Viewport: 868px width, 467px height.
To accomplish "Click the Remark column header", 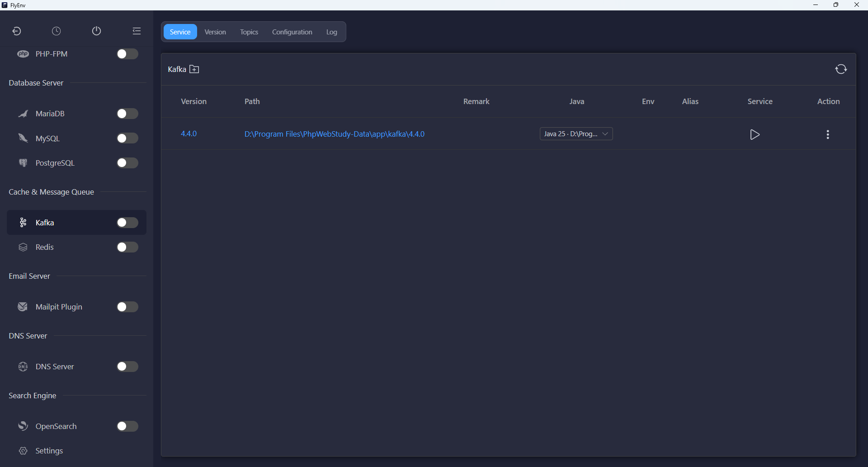I will 476,101.
